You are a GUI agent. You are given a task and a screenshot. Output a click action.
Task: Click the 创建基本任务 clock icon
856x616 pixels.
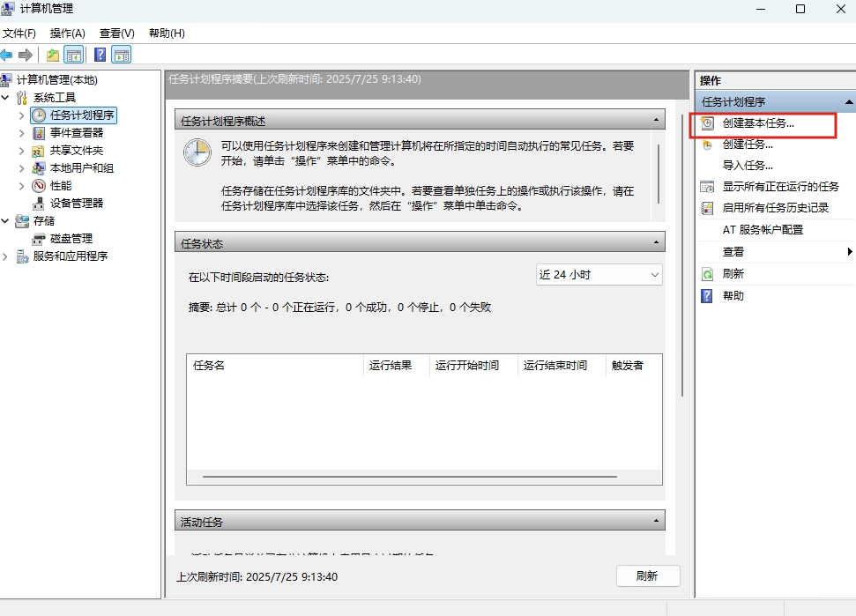(x=707, y=123)
